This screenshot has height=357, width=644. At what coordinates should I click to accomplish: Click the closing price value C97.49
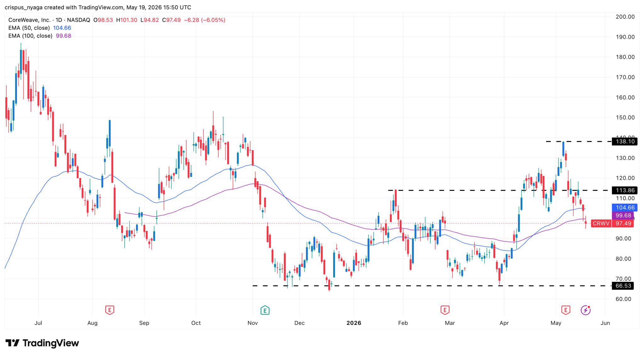pos(171,20)
